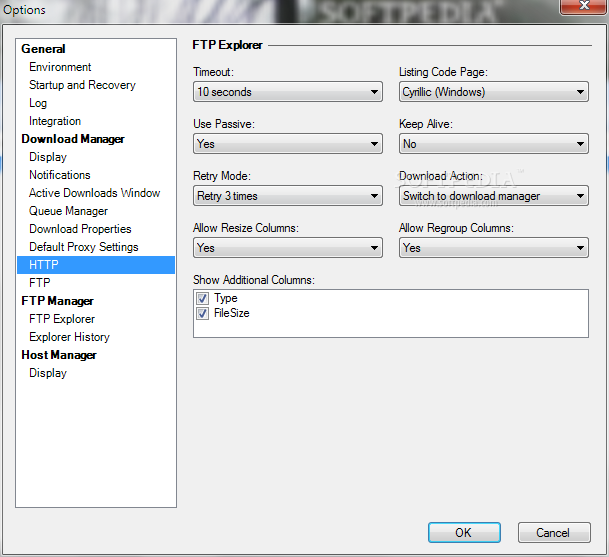Open the Retry Mode dropdown
The height and width of the screenshot is (557, 609).
click(288, 196)
